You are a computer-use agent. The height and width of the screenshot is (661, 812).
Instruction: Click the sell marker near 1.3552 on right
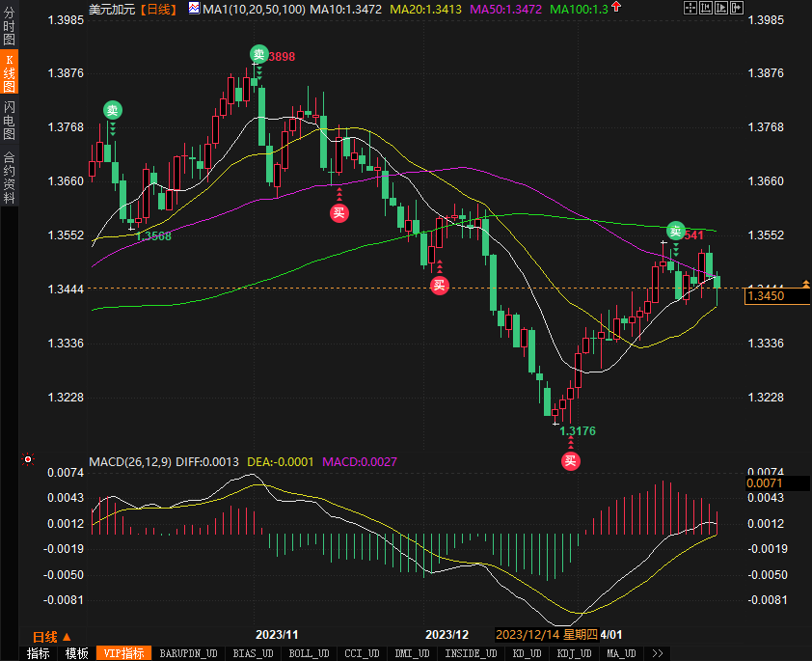point(676,231)
